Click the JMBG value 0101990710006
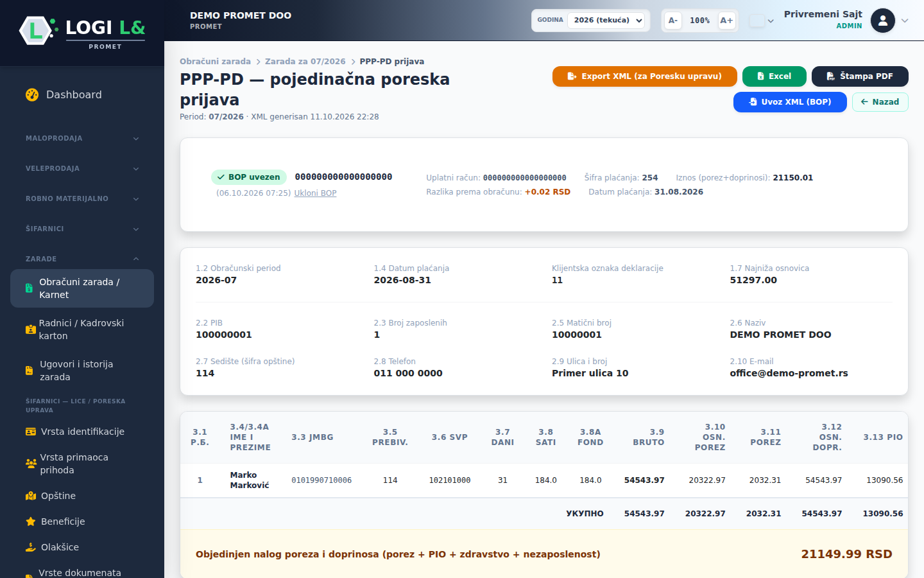 pos(321,480)
